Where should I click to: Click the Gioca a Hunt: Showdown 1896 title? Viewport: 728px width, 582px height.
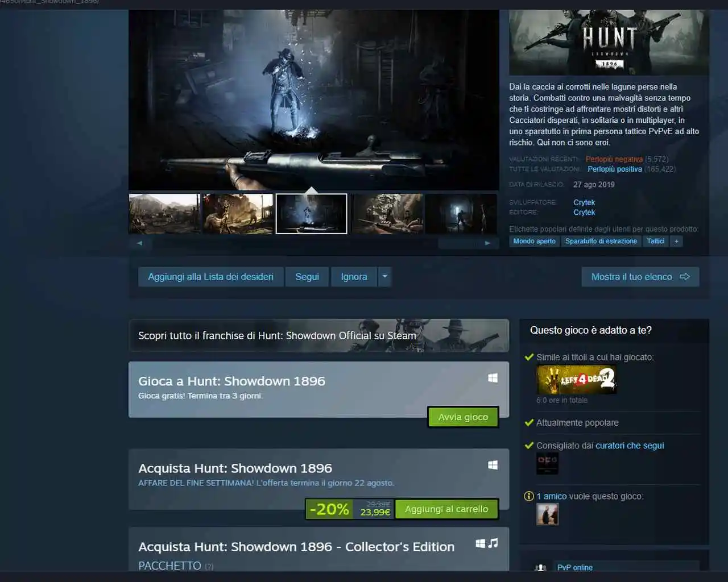point(231,381)
